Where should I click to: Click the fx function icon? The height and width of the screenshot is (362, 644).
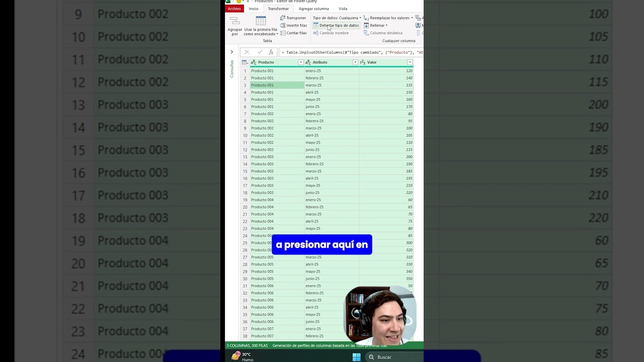tap(271, 52)
